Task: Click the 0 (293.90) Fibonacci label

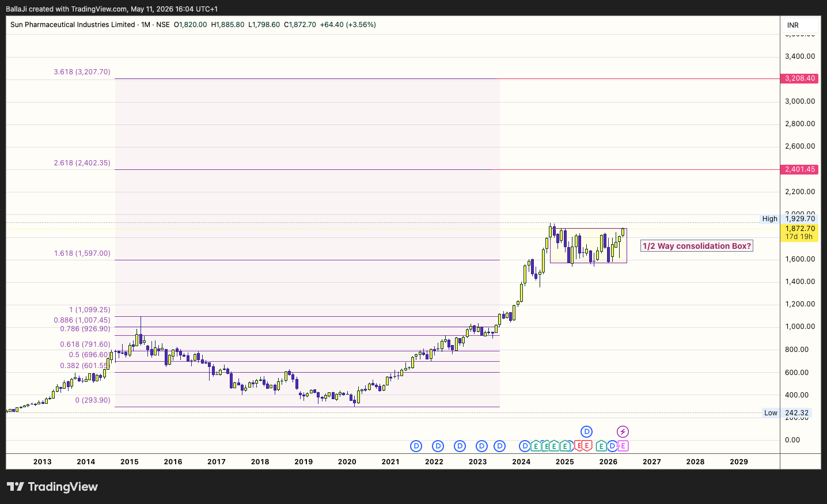Action: click(x=93, y=400)
